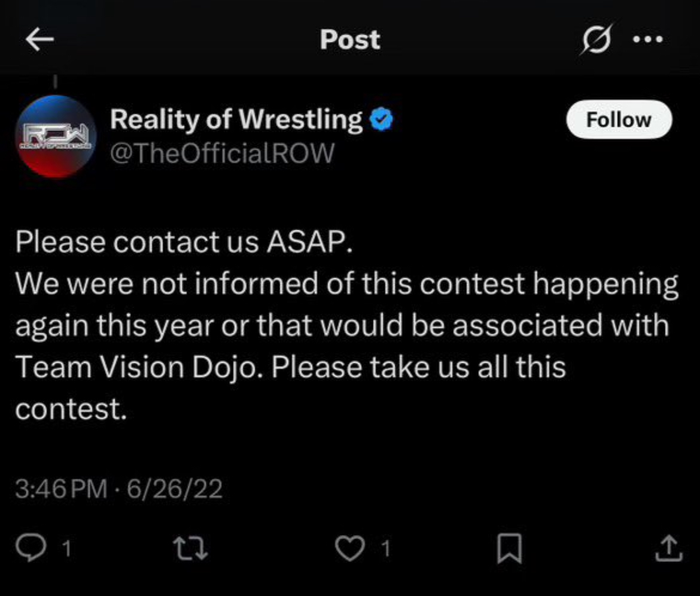Open the @TheOfficialROW handle link
Screen dimensions: 700x596
click(x=221, y=153)
